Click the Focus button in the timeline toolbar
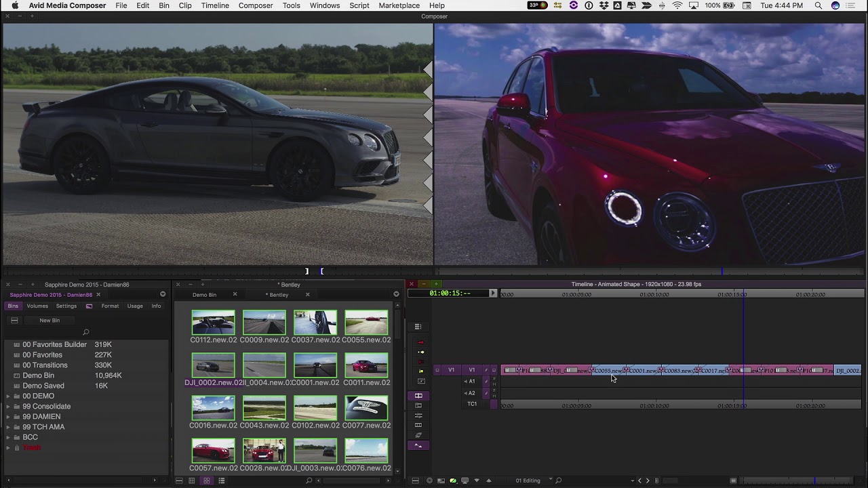Viewport: 868px width, 488px height. 429,481
